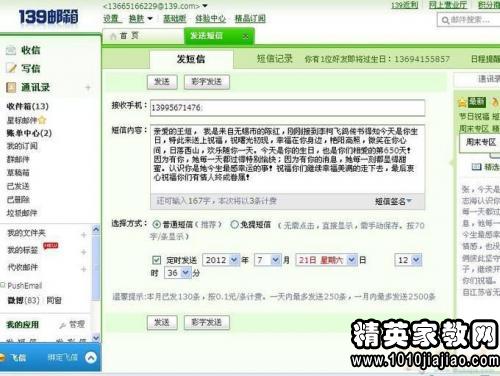Open the 短信记录 sub-tab
The image size is (500, 376).
pyautogui.click(x=275, y=59)
